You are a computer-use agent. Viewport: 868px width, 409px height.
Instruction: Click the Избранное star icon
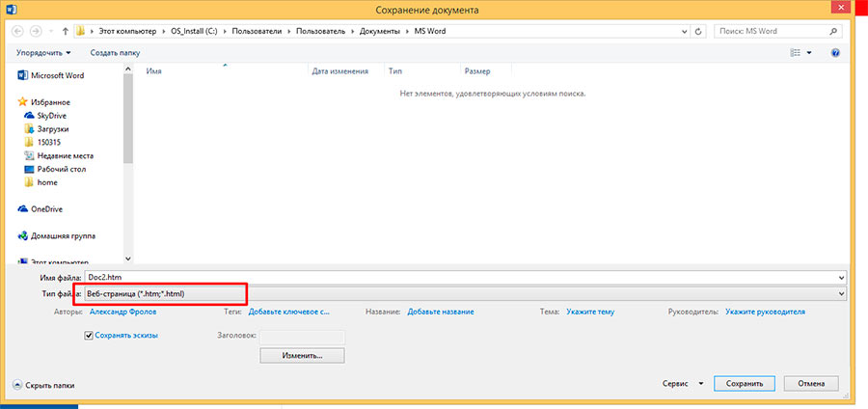(23, 102)
